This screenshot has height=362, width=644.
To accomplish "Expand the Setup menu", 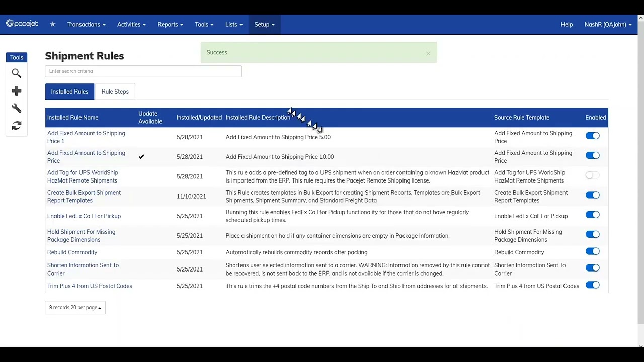I will pyautogui.click(x=264, y=24).
